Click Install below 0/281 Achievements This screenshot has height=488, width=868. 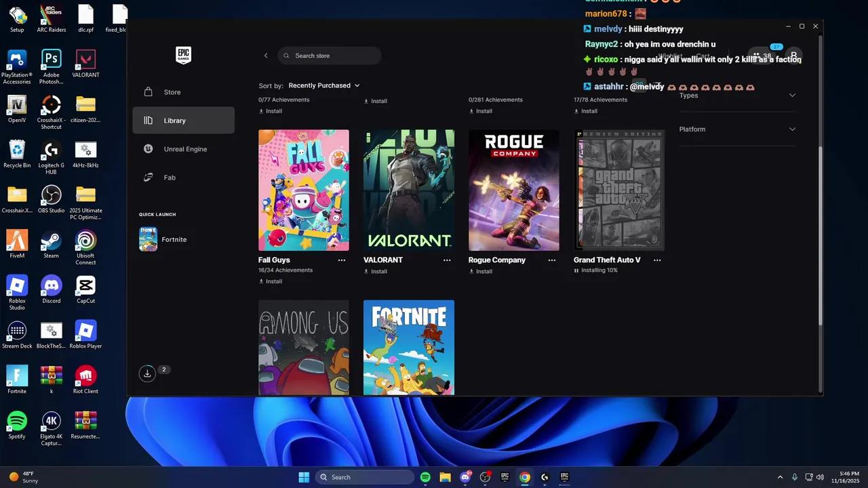pyautogui.click(x=481, y=111)
